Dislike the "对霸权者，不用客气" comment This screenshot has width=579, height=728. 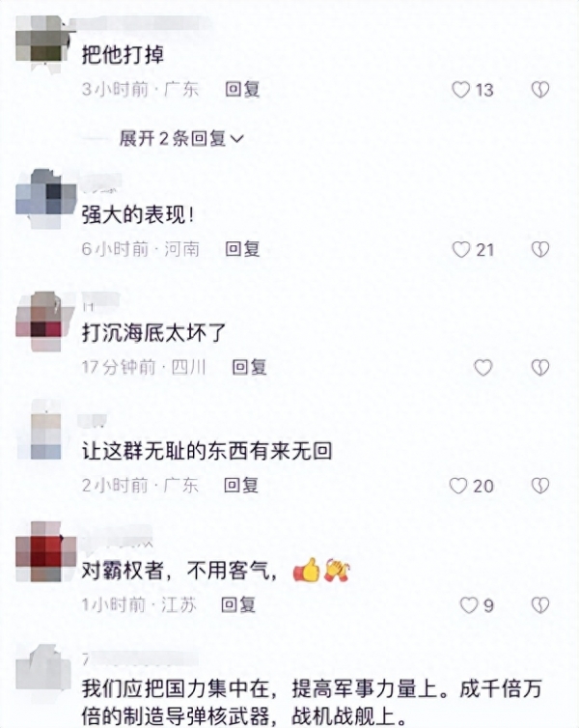[x=540, y=605]
